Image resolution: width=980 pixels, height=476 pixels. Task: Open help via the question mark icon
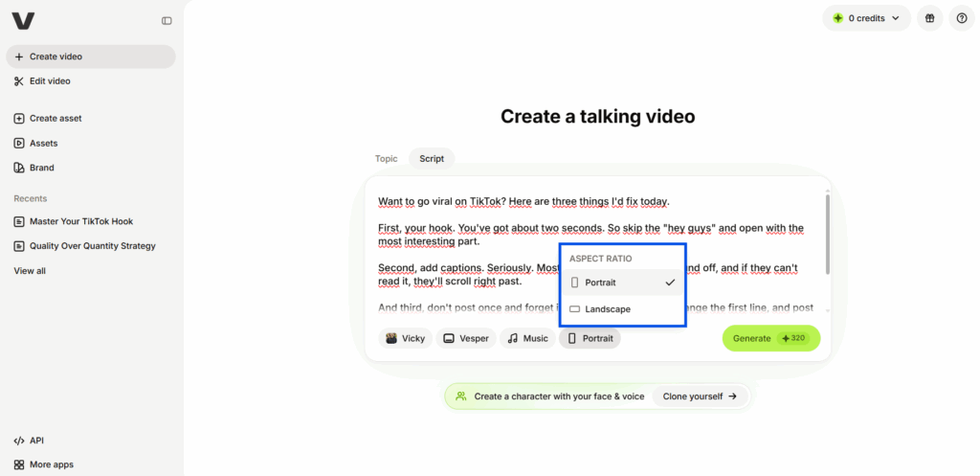pyautogui.click(x=962, y=18)
